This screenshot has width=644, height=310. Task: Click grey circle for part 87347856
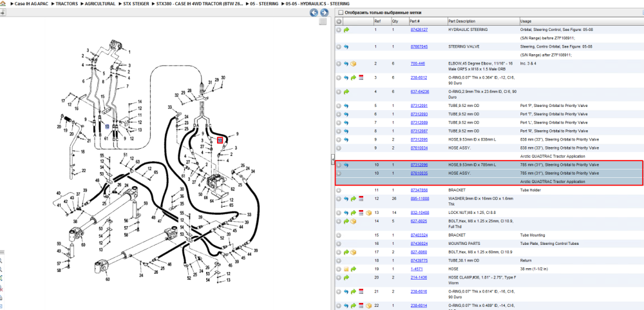click(339, 190)
